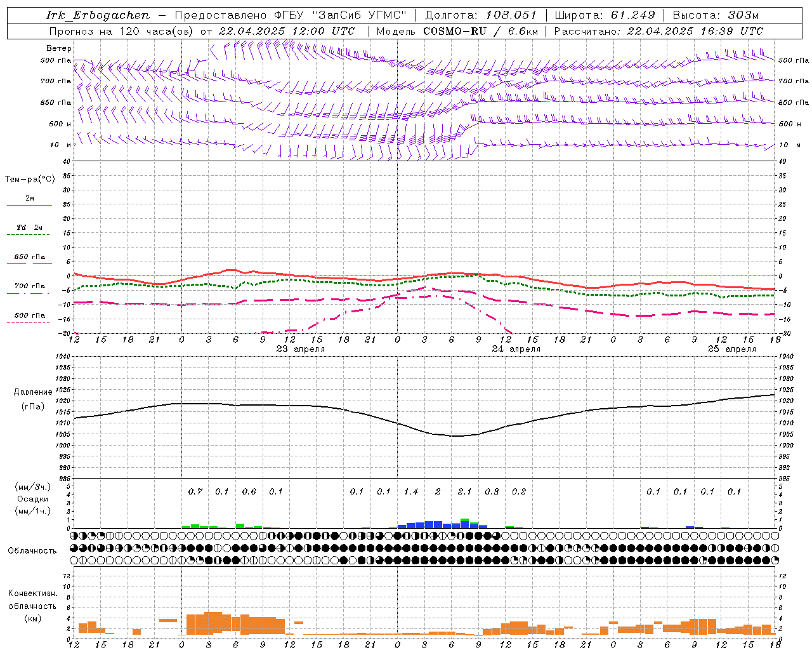
Task: Click the Тем-ра(°C) axis title
Action: (x=30, y=180)
